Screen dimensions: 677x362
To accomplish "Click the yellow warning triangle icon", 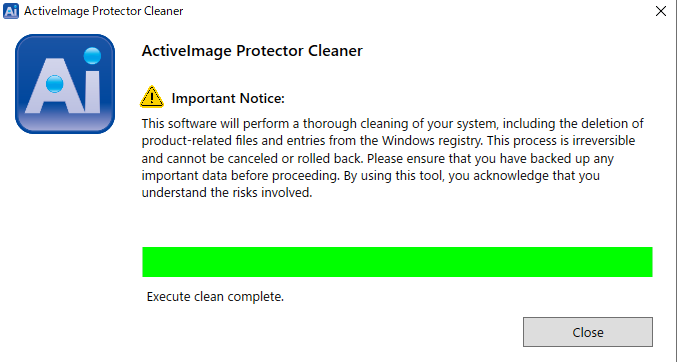I will (152, 97).
